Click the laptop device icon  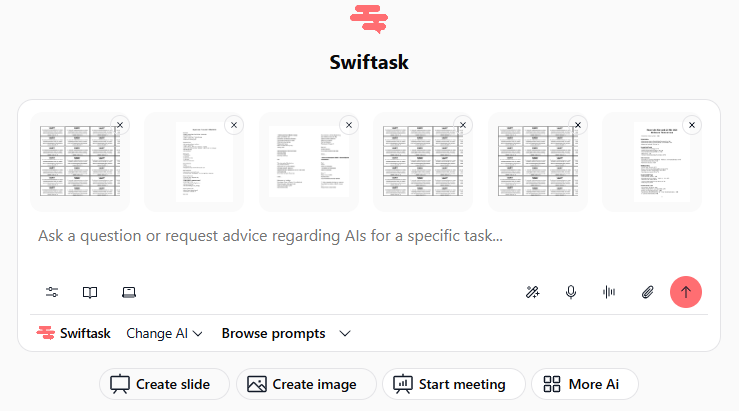[x=129, y=292]
